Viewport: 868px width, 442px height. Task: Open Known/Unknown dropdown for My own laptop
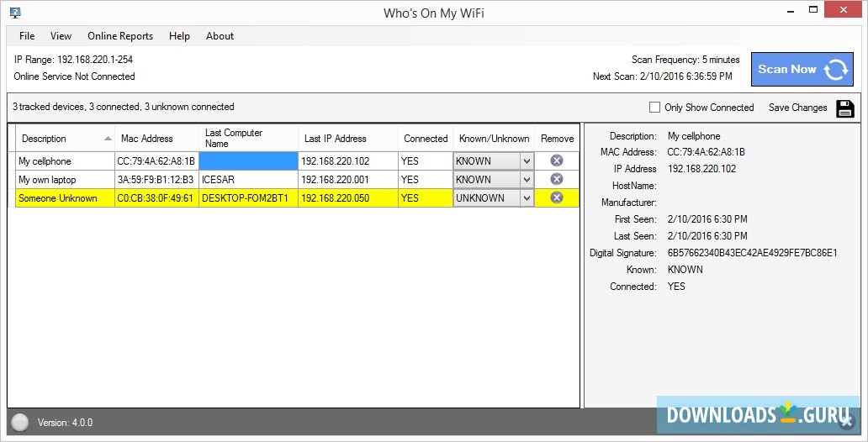click(x=527, y=180)
